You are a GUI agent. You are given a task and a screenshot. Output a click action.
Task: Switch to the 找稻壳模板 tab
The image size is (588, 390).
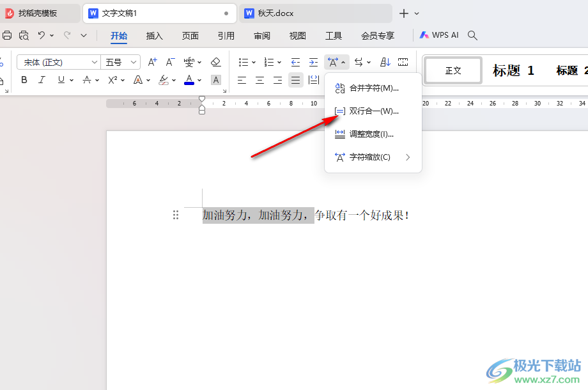point(40,13)
